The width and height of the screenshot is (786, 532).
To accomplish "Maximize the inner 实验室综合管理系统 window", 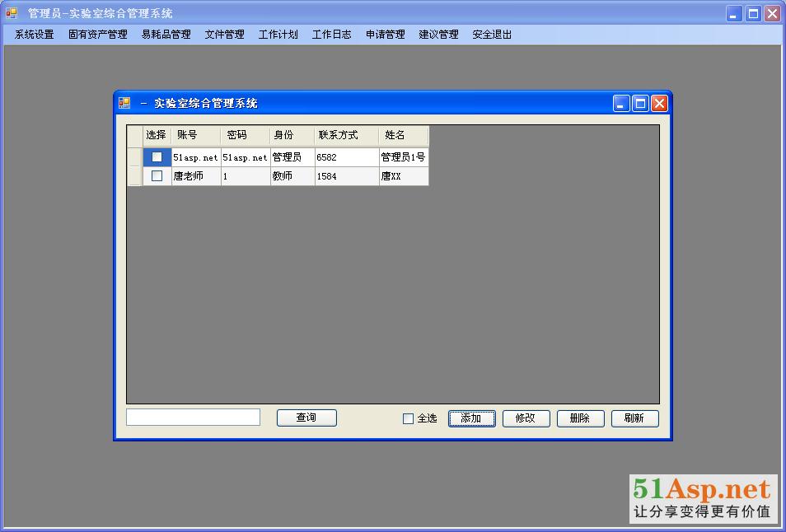I will pos(640,104).
